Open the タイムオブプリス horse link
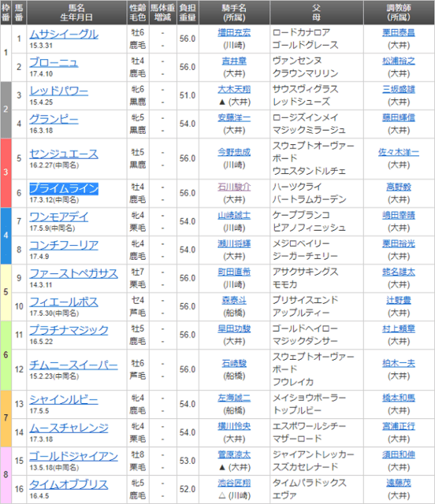 69,484
